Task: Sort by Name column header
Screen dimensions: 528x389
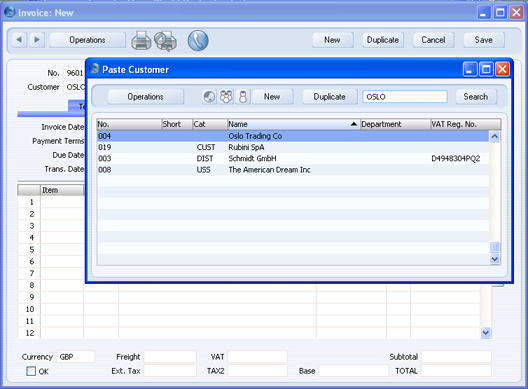Action: click(x=294, y=124)
